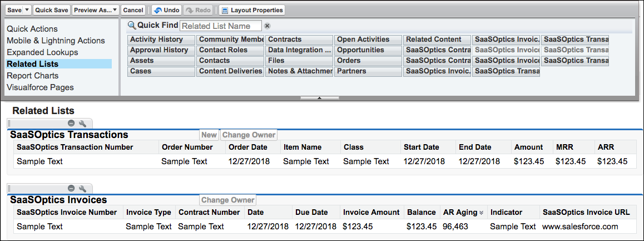Remove SaaSOptics Invoices list with minus icon

click(x=71, y=188)
